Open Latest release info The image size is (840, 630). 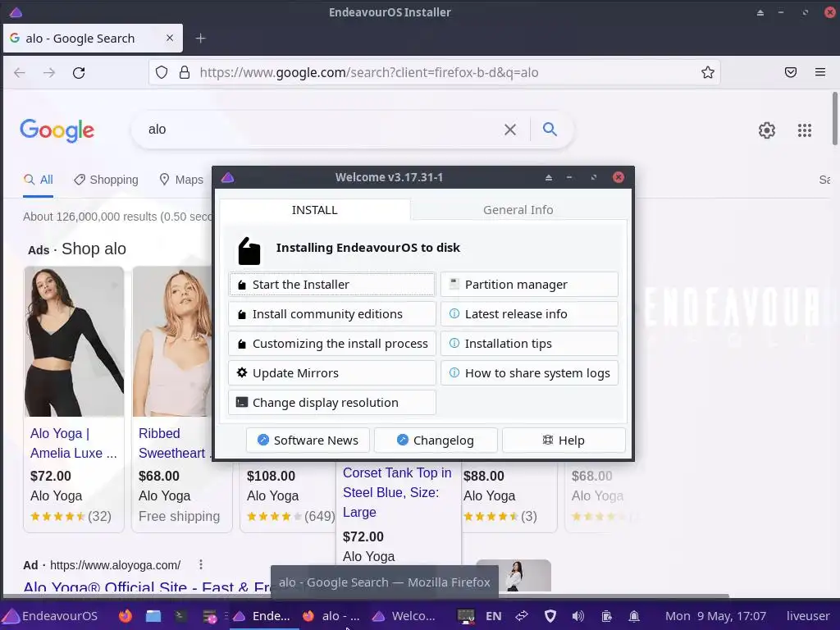529,314
